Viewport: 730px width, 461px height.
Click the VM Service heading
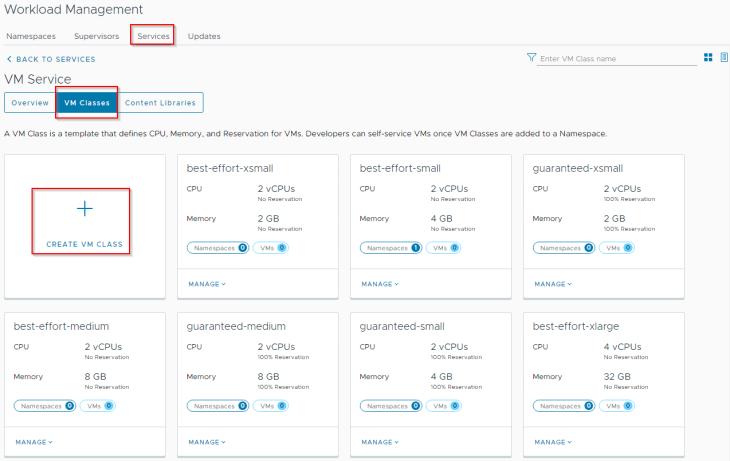tap(38, 79)
